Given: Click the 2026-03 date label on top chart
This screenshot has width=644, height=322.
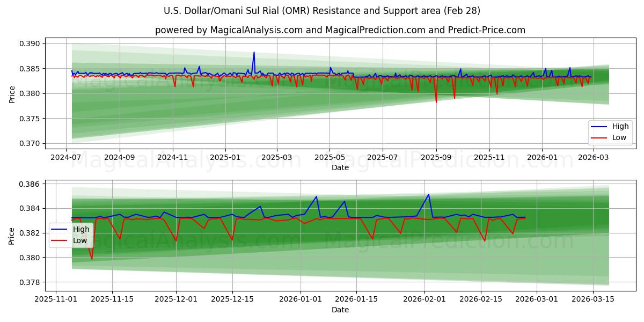Looking at the screenshot, I should coord(593,157).
